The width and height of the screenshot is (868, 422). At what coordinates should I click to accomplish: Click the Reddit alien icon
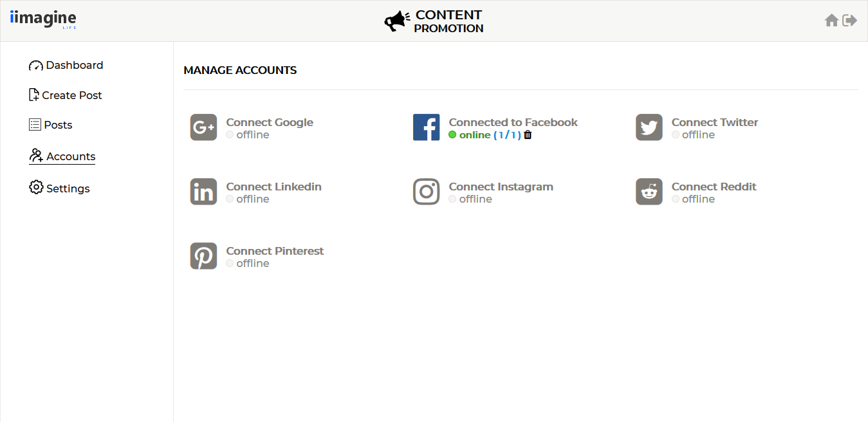point(649,192)
